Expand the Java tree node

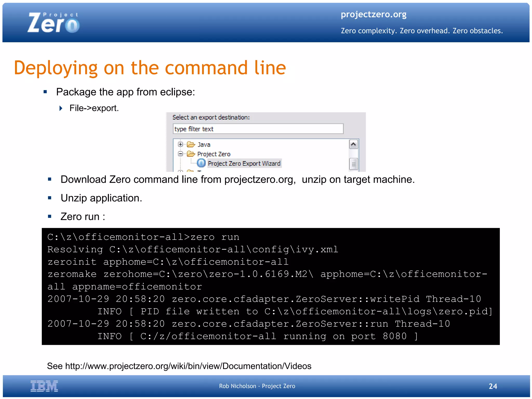180,144
